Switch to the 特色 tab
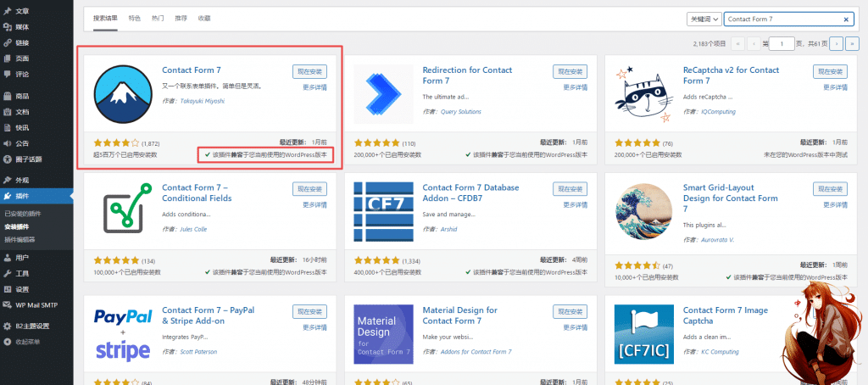Image resolution: width=868 pixels, height=385 pixels. click(135, 19)
